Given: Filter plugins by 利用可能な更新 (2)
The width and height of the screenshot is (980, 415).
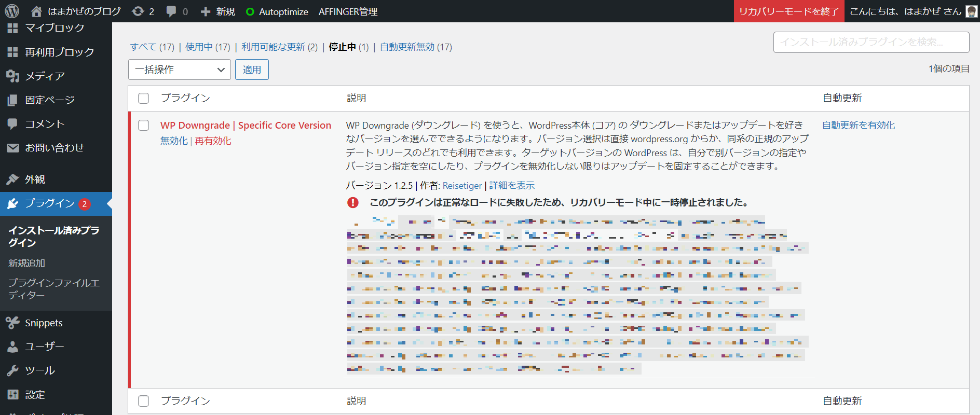Looking at the screenshot, I should pos(279,47).
